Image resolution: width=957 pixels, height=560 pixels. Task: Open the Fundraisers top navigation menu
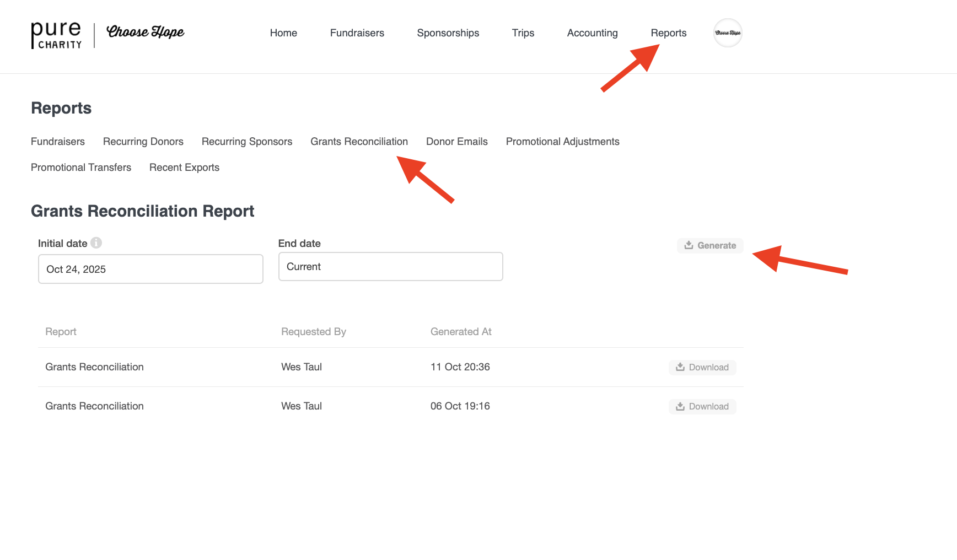tap(357, 33)
